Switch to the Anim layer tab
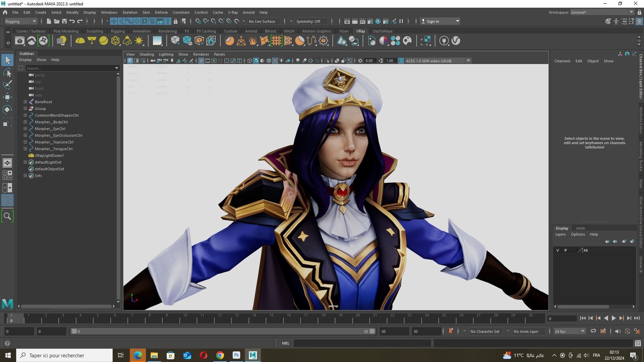The height and width of the screenshot is (362, 644). (x=580, y=228)
